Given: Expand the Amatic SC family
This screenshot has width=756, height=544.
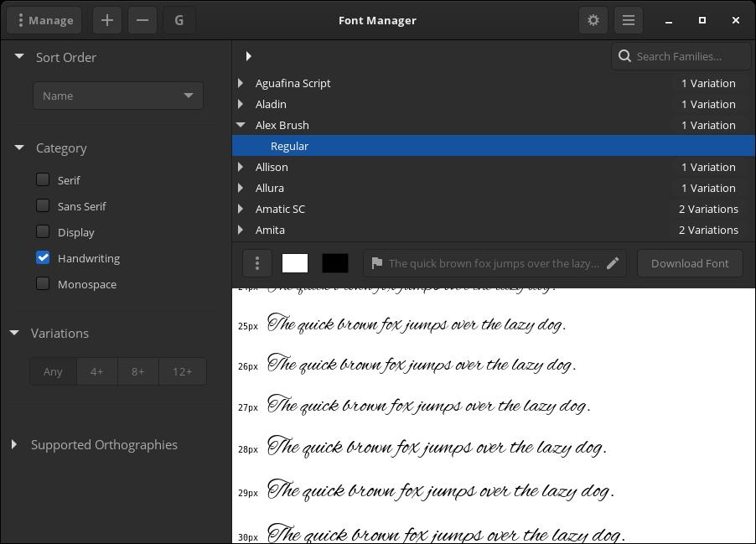Looking at the screenshot, I should pos(241,209).
